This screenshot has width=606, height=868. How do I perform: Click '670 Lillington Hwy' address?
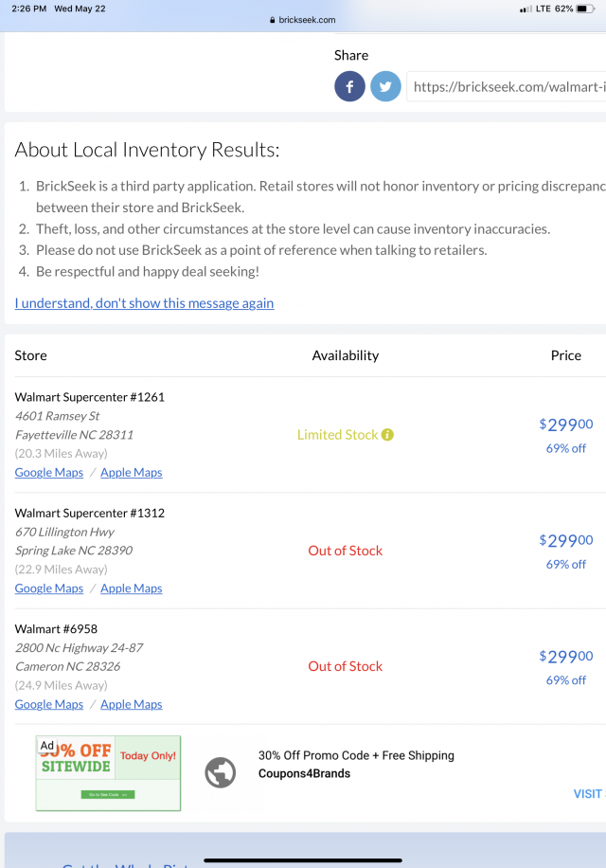coord(64,532)
